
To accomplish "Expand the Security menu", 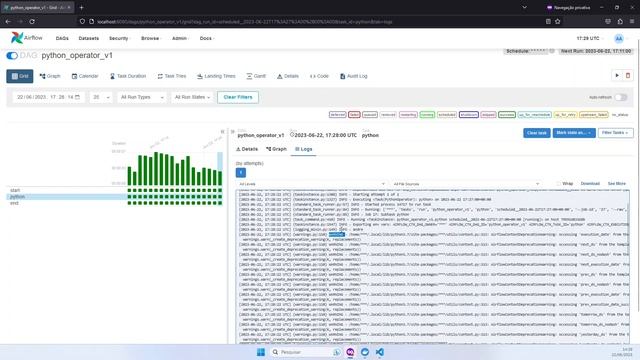I will [x=119, y=38].
